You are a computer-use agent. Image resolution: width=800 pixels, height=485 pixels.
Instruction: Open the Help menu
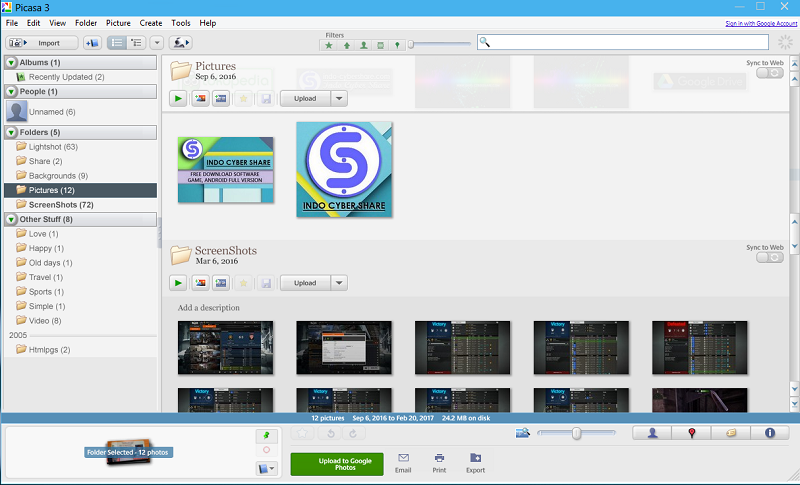(x=208, y=23)
